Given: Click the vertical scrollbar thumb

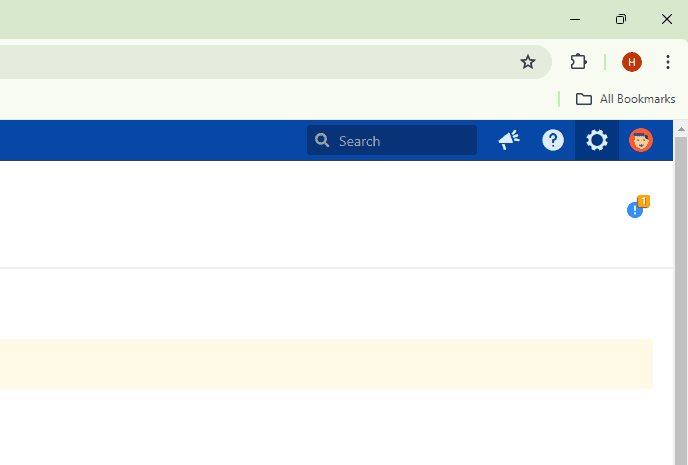Looking at the screenshot, I should point(681,300).
